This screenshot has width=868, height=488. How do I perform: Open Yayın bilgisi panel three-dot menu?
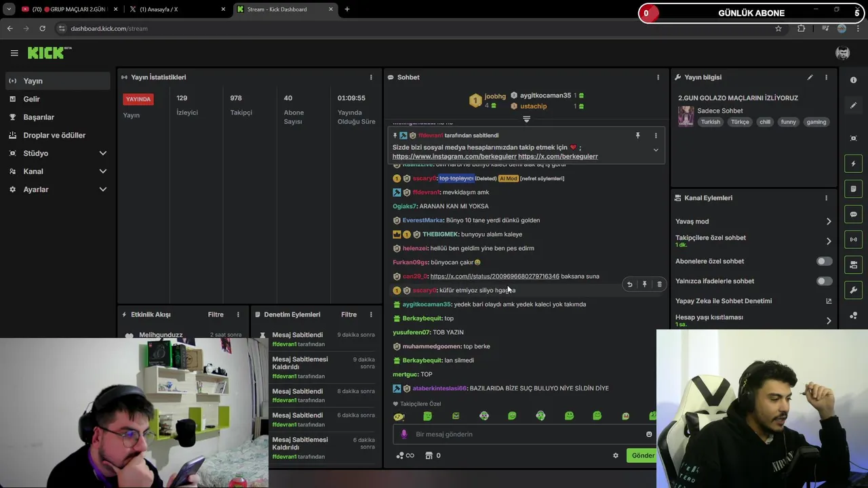pos(826,77)
